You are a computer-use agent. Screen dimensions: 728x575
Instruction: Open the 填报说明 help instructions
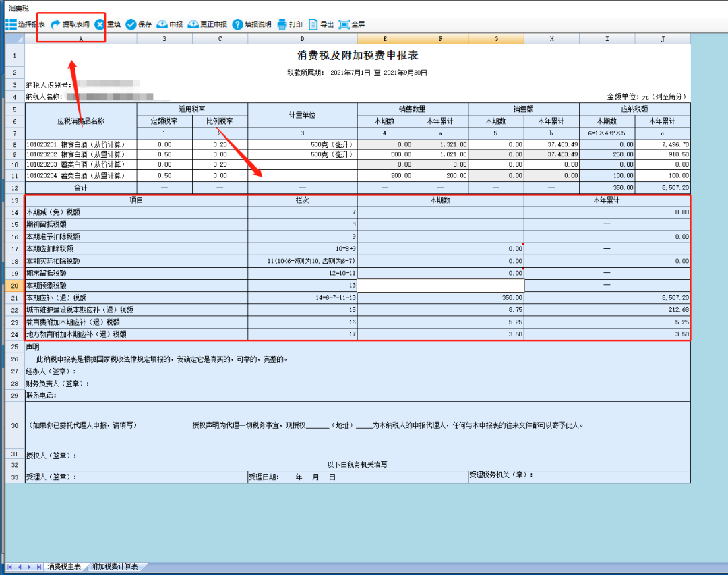[251, 24]
